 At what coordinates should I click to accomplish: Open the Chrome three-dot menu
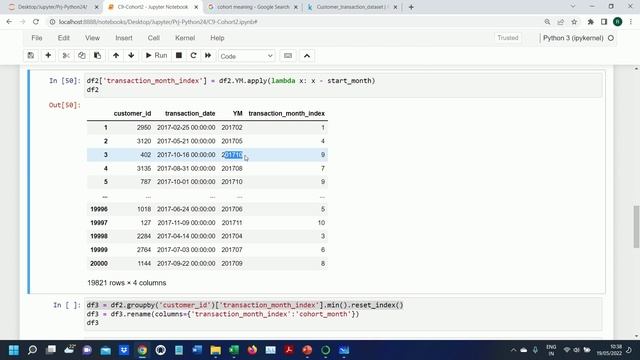[x=631, y=22]
